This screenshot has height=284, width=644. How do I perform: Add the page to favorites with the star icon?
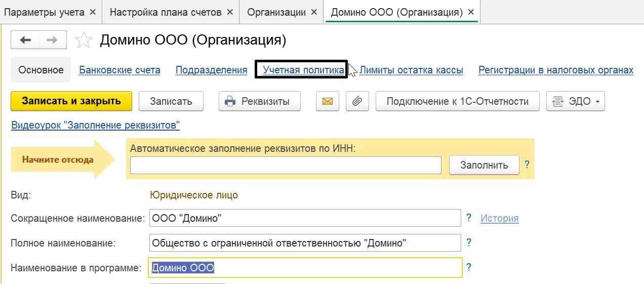83,40
